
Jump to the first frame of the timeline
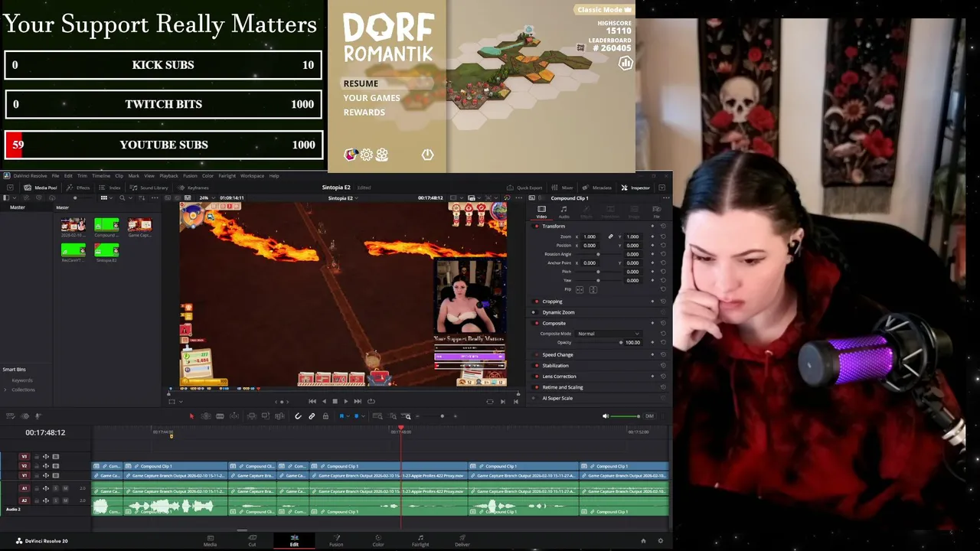(312, 401)
